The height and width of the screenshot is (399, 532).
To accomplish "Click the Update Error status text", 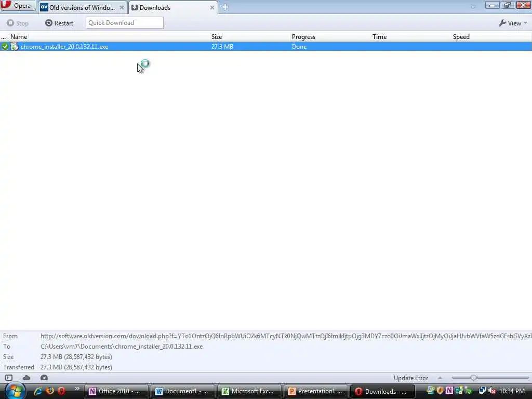I will (x=411, y=378).
